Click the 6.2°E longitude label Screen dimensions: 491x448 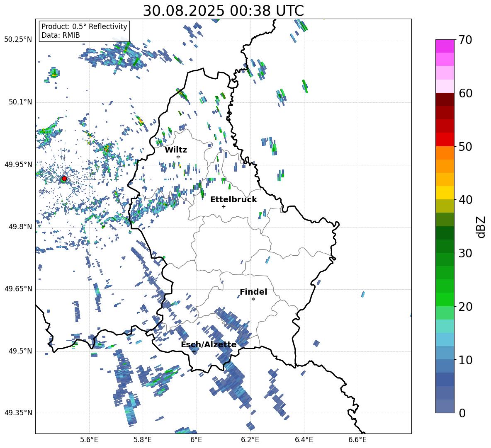point(250,440)
